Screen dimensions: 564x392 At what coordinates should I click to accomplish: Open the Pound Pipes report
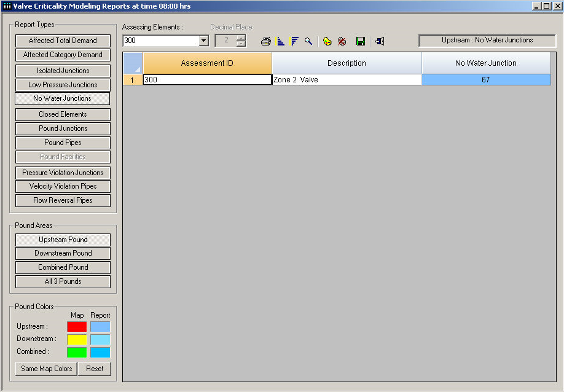pyautogui.click(x=63, y=143)
